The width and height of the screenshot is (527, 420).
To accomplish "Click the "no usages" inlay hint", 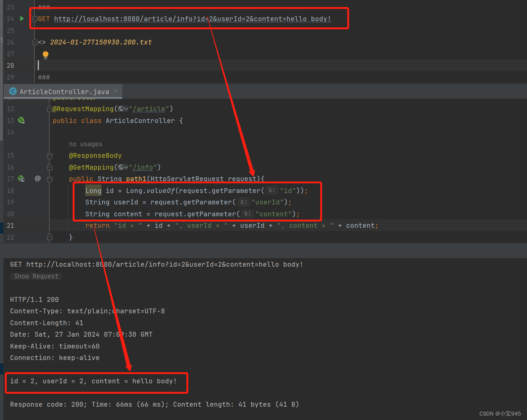I will pos(86,144).
